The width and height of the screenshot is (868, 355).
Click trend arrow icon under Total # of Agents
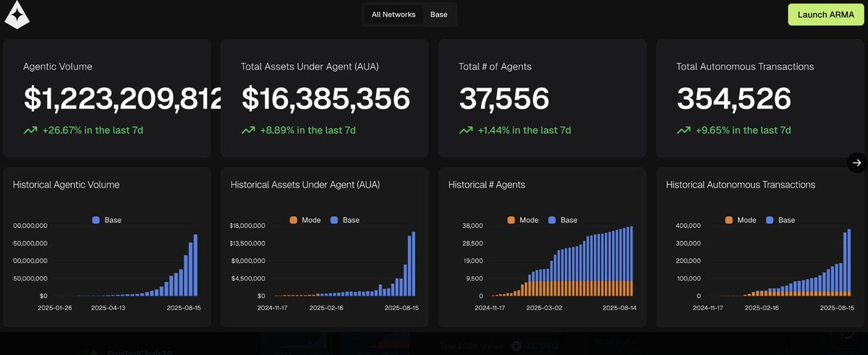pyautogui.click(x=466, y=131)
